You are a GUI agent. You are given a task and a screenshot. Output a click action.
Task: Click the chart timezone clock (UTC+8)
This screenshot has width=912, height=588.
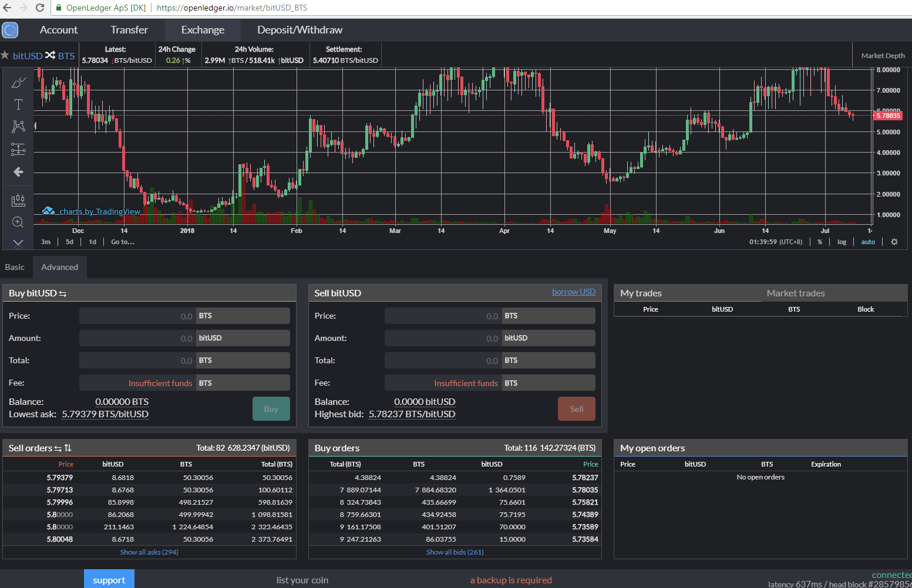click(x=776, y=242)
